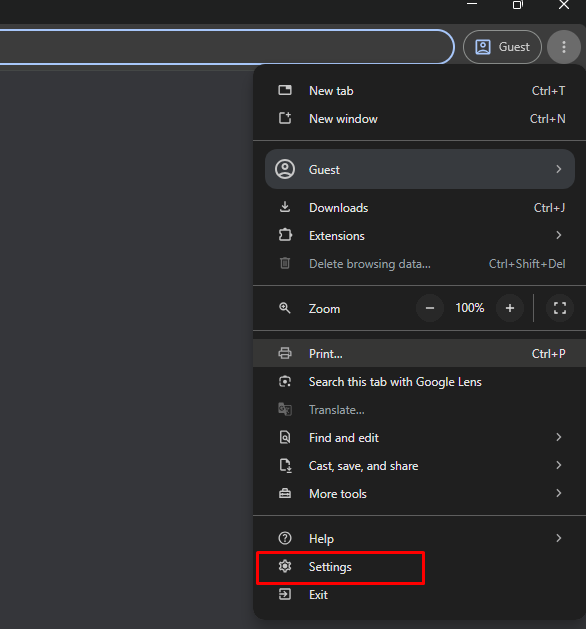This screenshot has width=586, height=629.
Task: Click the Downloads arrow icon
Action: pos(285,207)
